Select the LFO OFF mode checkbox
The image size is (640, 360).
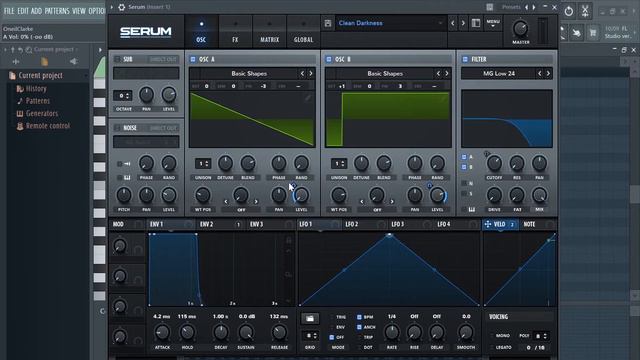(331, 337)
